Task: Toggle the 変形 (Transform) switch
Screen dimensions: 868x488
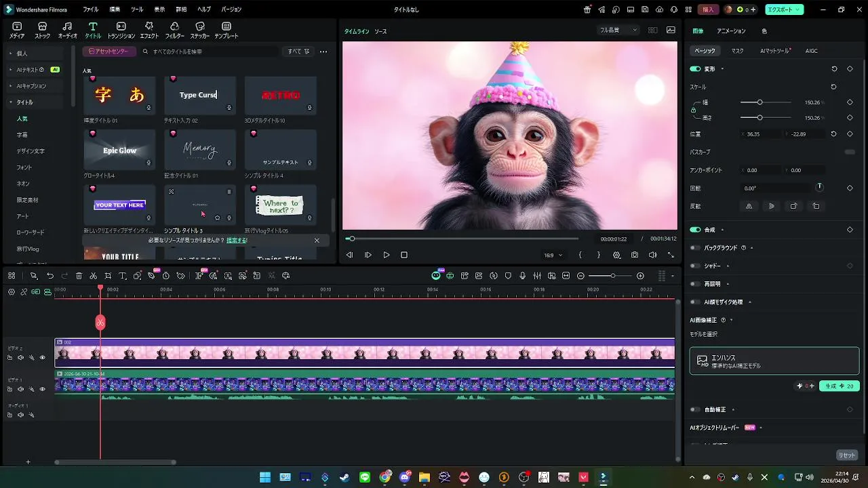Action: pos(695,68)
